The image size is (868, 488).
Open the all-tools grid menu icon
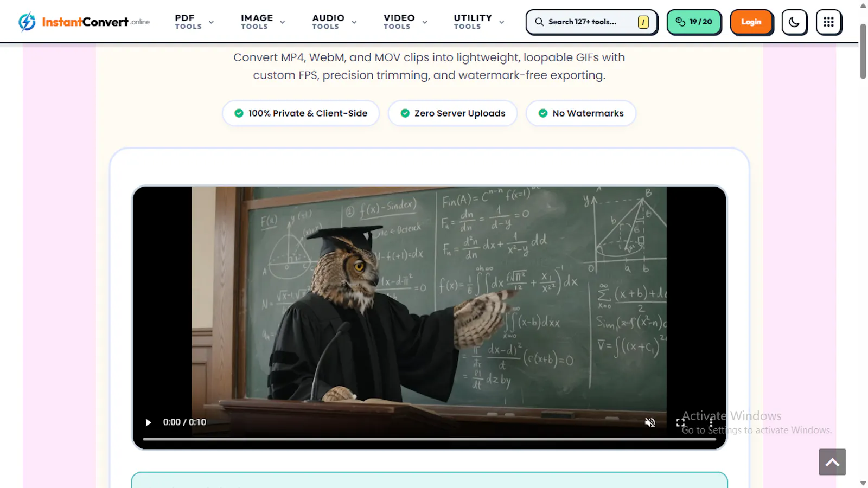click(828, 22)
